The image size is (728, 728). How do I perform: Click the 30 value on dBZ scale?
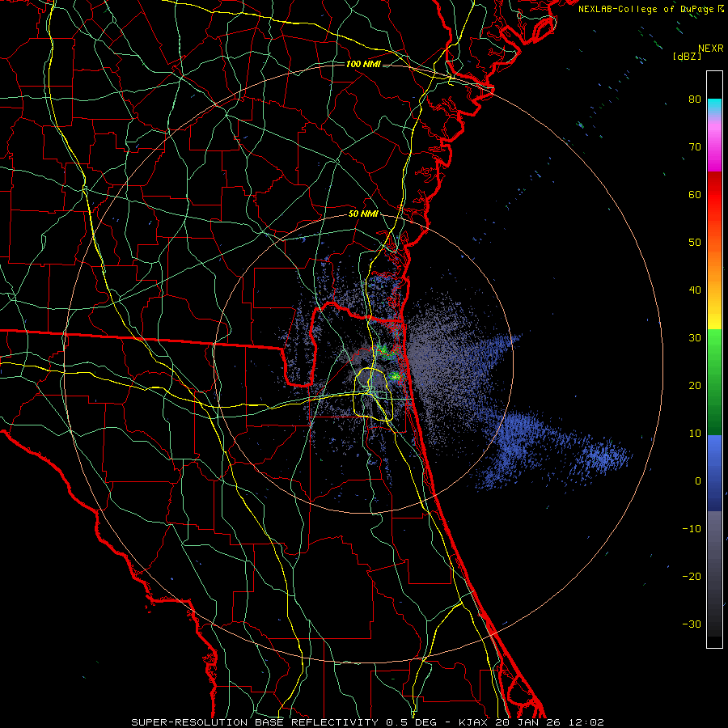[695, 338]
